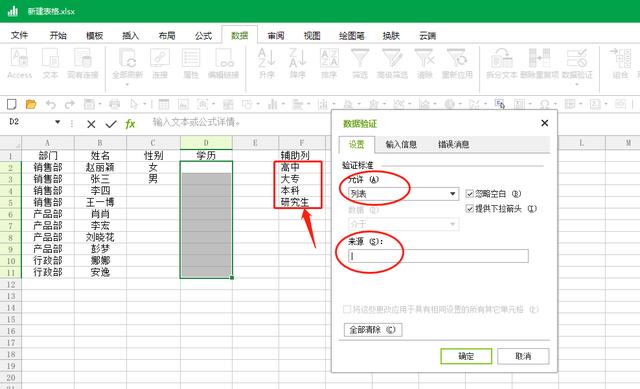Switch to the 视图 ribbon tab

tap(312, 36)
